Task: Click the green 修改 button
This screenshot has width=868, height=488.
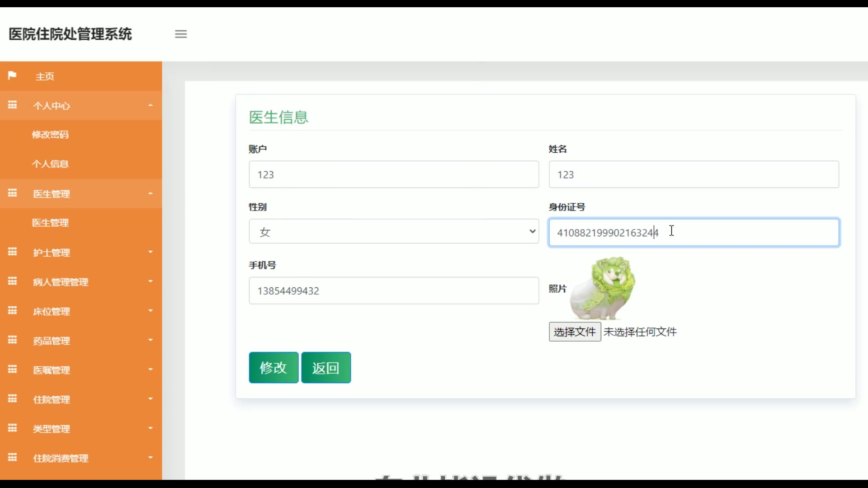Action: coord(274,367)
